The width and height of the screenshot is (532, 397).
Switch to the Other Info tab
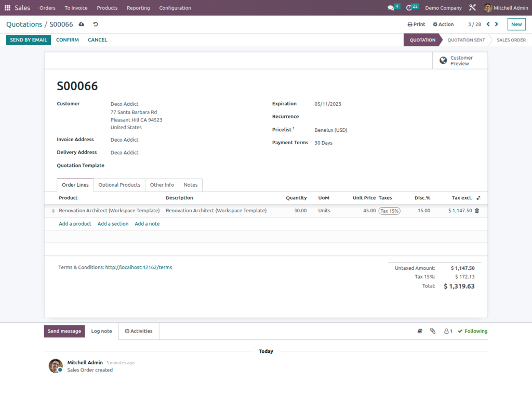pos(162,185)
